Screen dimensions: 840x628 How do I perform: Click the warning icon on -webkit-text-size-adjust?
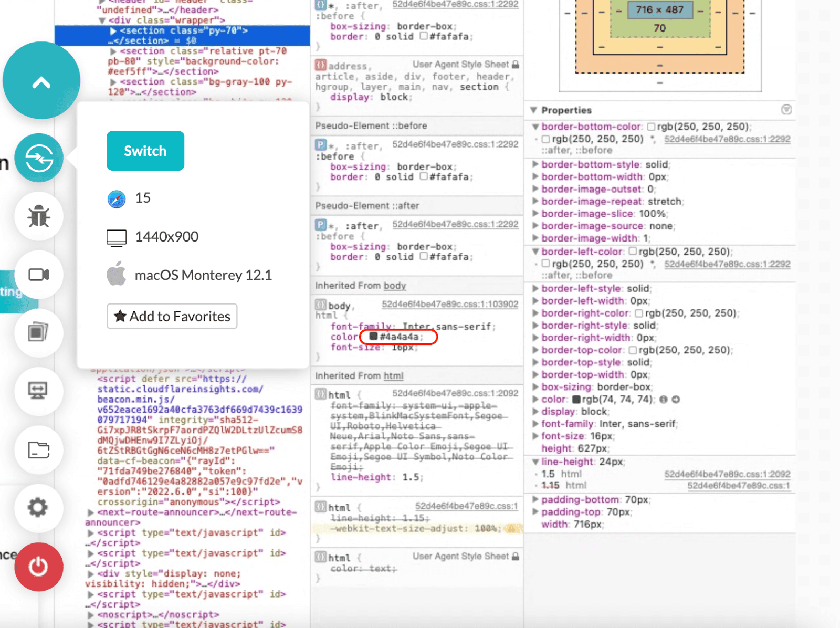point(511,528)
